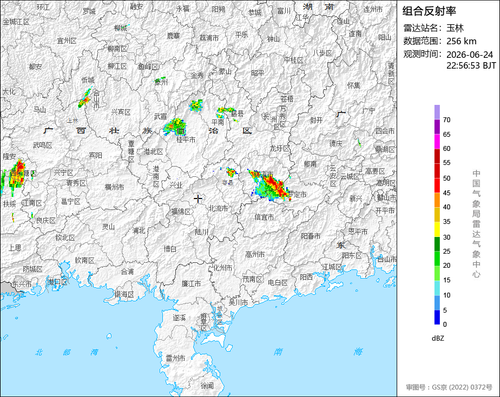Screen dimensions: 500x397
Task: Click the 合浦 map label
Action: pos(127,272)
